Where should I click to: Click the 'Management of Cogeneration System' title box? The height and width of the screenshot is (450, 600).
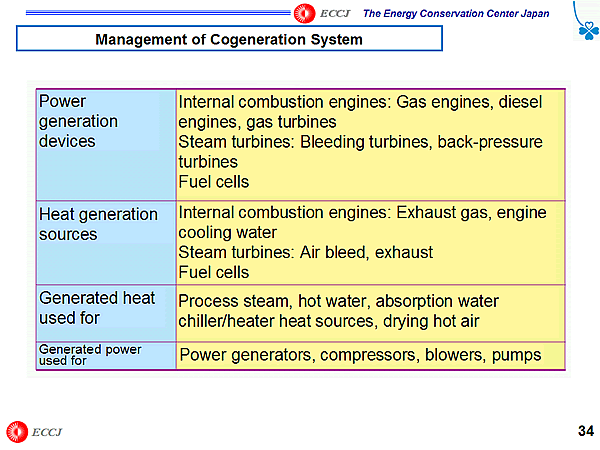[x=229, y=38]
